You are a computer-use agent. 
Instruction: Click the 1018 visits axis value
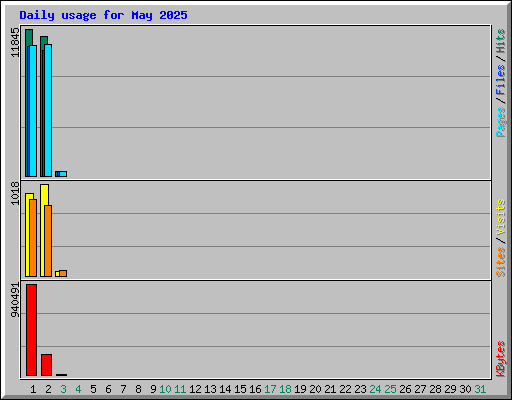pyautogui.click(x=15, y=193)
